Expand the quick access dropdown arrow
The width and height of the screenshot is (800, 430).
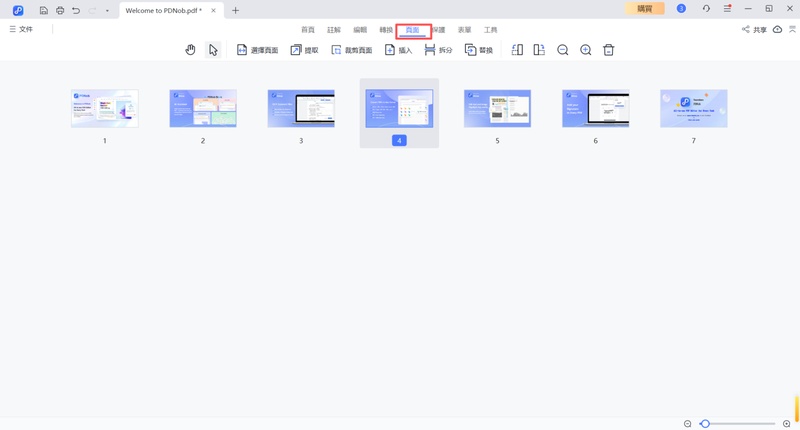coord(107,11)
